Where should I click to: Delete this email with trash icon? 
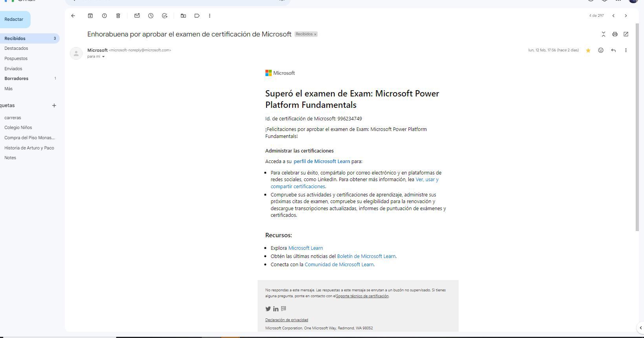pos(118,16)
